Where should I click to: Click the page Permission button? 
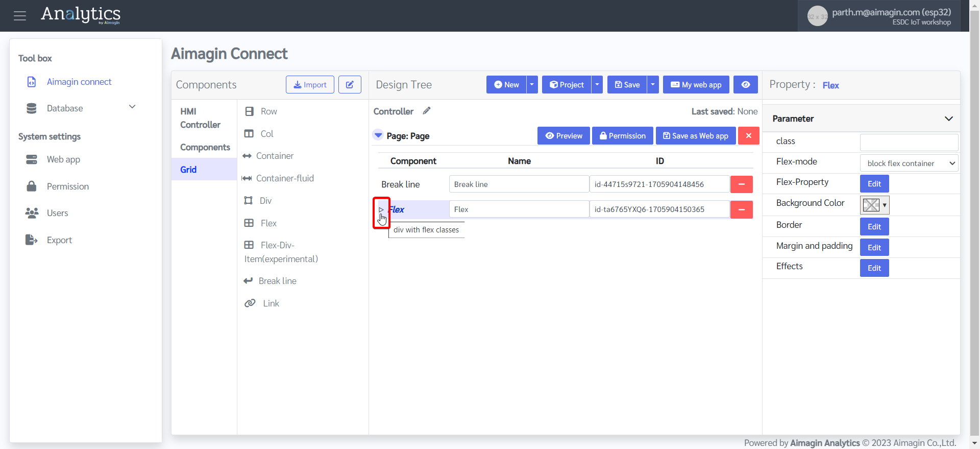623,136
